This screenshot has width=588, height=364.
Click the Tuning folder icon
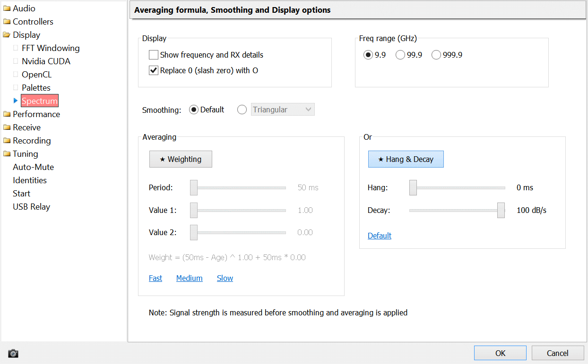coord(7,154)
